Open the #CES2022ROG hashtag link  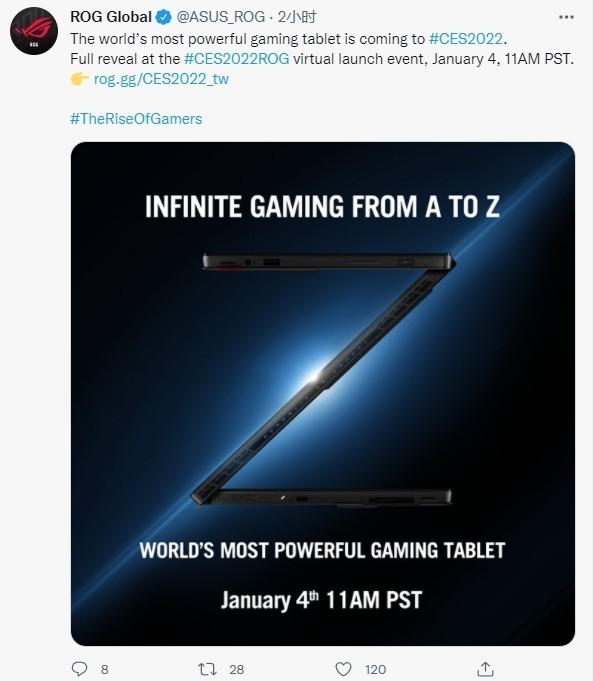coord(236,59)
